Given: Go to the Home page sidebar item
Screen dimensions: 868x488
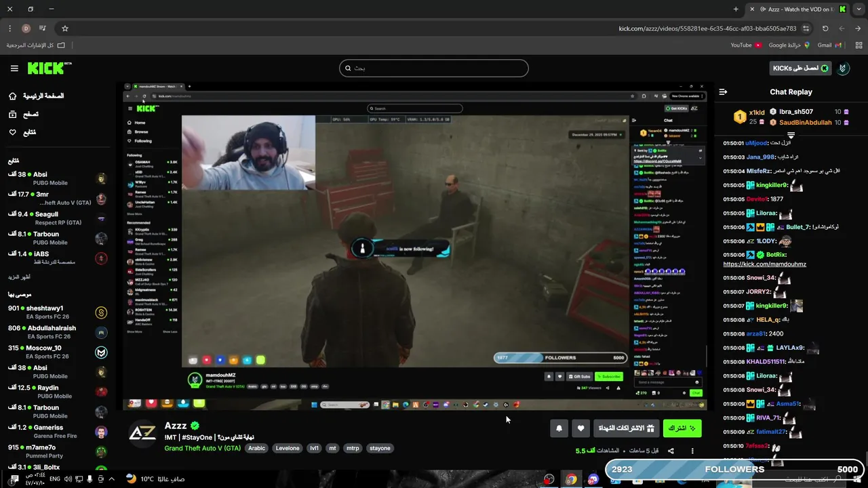Looking at the screenshot, I should click(x=36, y=96).
